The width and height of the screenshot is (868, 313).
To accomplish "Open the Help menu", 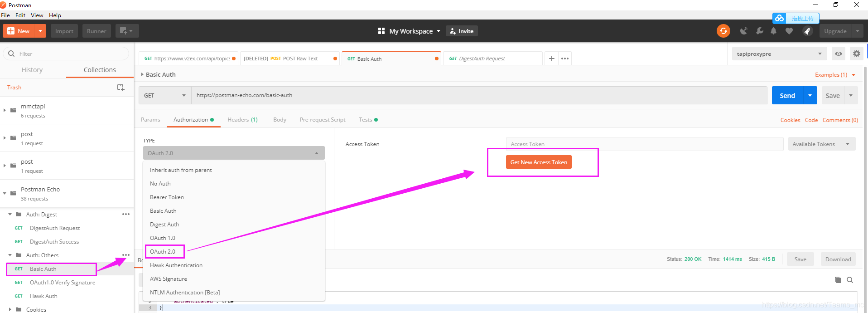I will tap(55, 15).
